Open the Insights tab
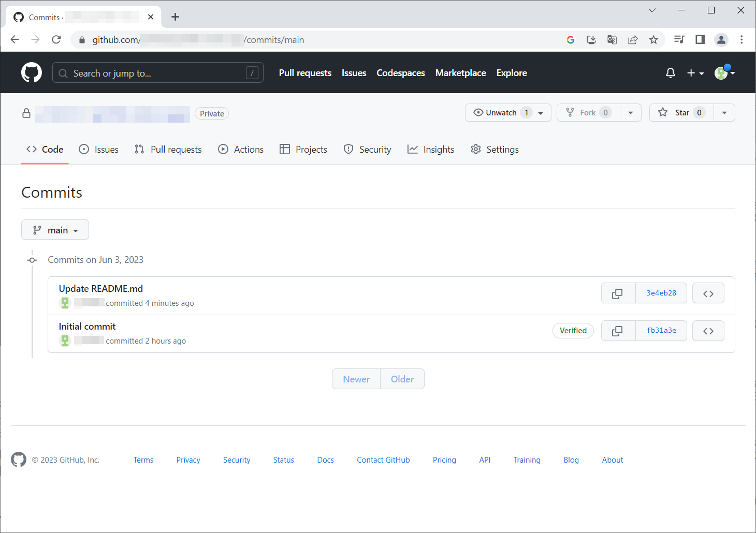Screen dimensions: 756x533 point(431,150)
